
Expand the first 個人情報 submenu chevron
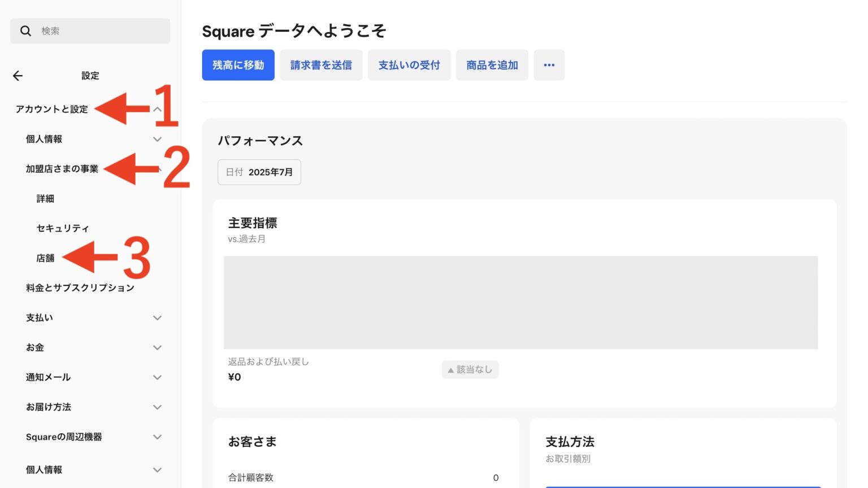[x=158, y=139]
